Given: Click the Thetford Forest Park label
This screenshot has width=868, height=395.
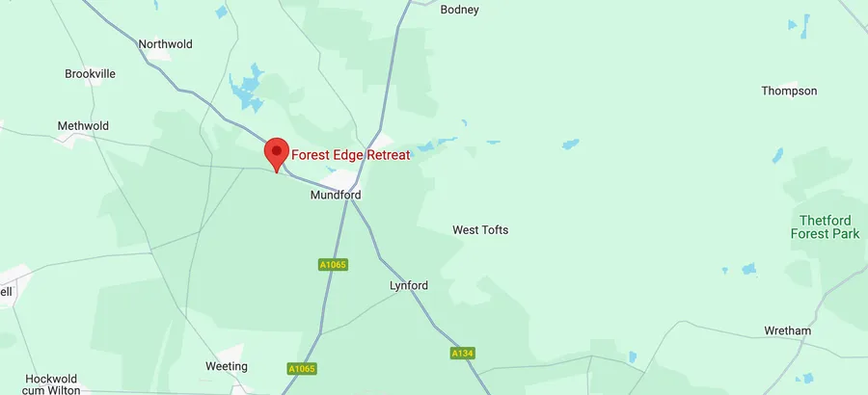Looking at the screenshot, I should [825, 227].
